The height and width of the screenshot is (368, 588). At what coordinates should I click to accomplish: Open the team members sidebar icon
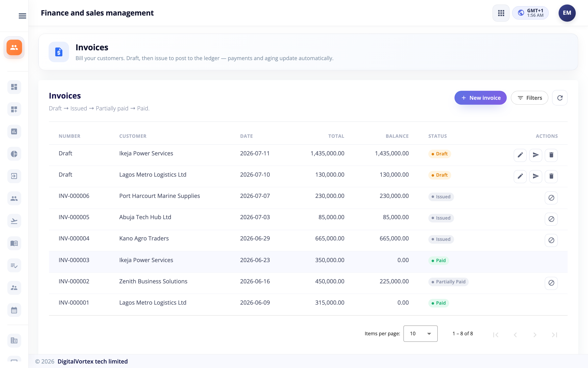(x=14, y=288)
